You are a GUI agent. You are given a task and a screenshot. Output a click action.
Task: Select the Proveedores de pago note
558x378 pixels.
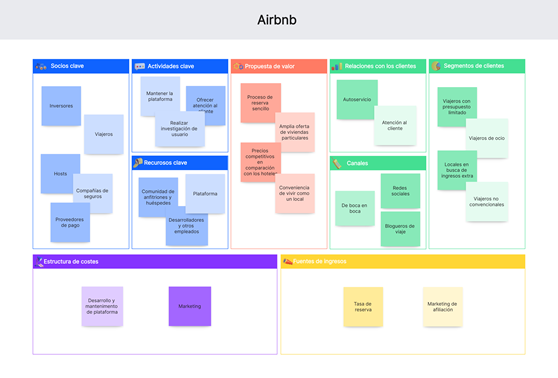[70, 222]
